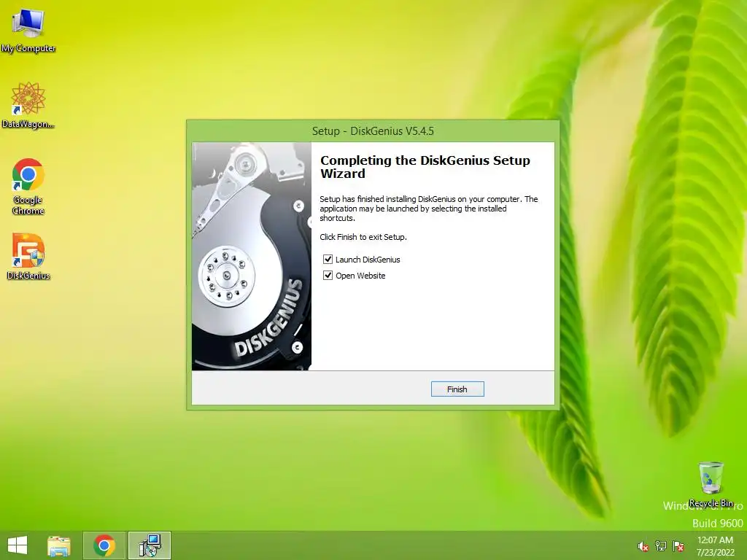The image size is (747, 560).
Task: Open the taskbar clock showing 12:07 AM
Action: click(715, 545)
